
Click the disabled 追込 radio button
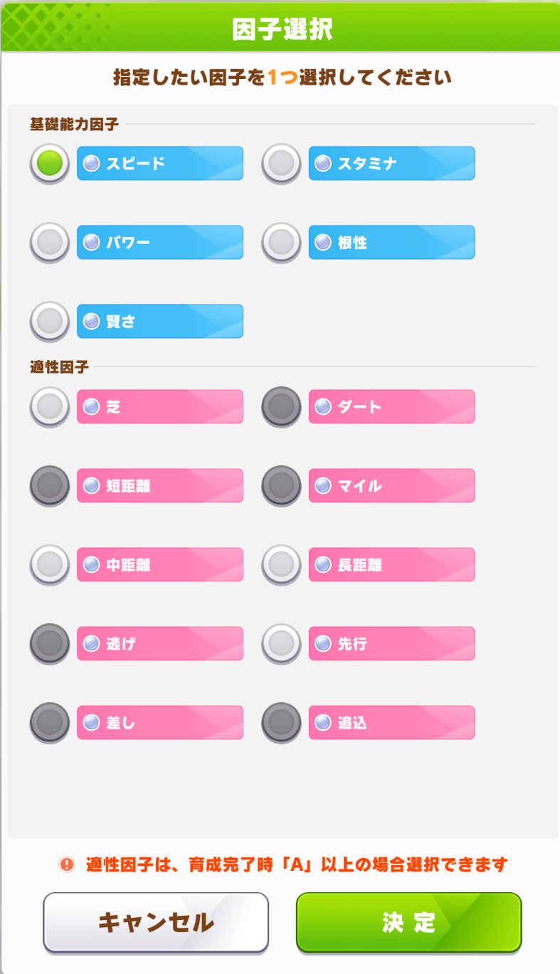coord(281,723)
